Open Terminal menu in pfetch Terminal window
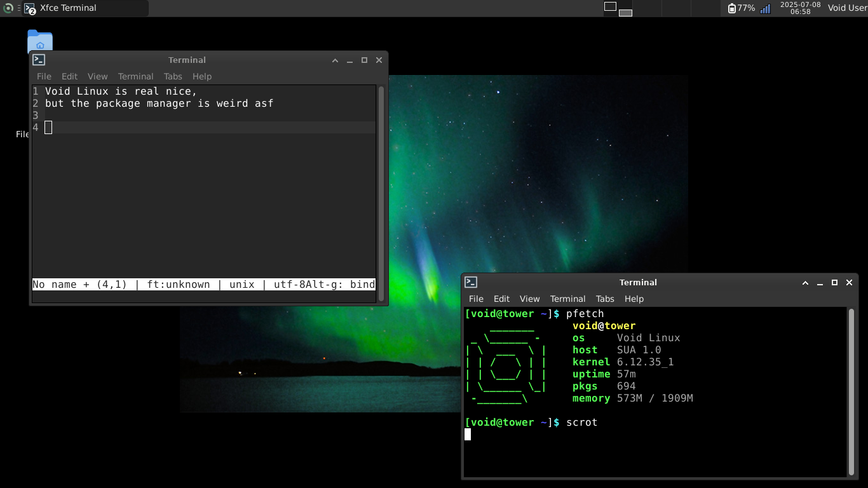Viewport: 868px width, 488px height. tap(567, 299)
